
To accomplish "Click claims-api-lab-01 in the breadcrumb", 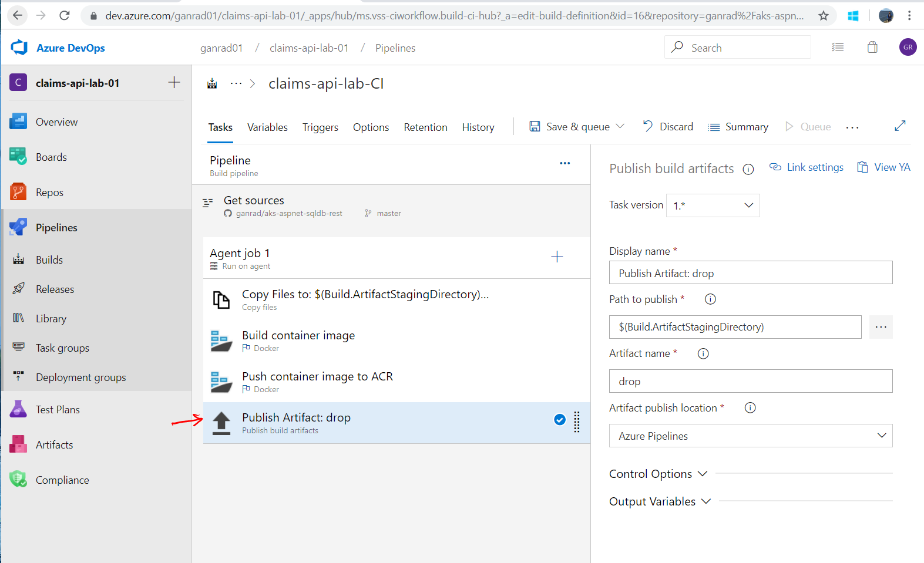I will click(309, 48).
